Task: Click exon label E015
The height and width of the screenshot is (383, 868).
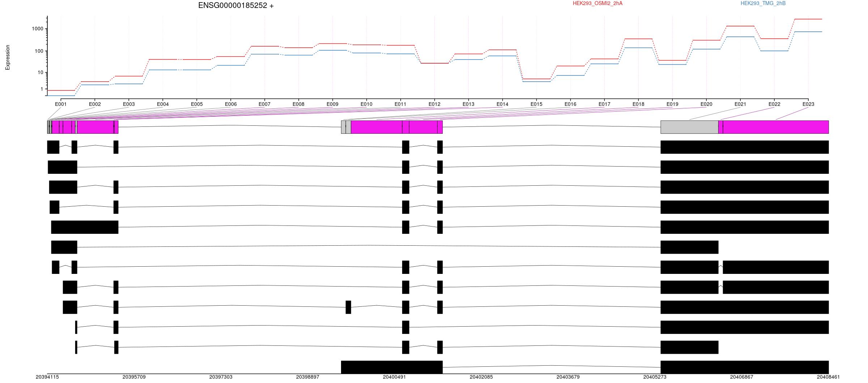Action: (536, 104)
